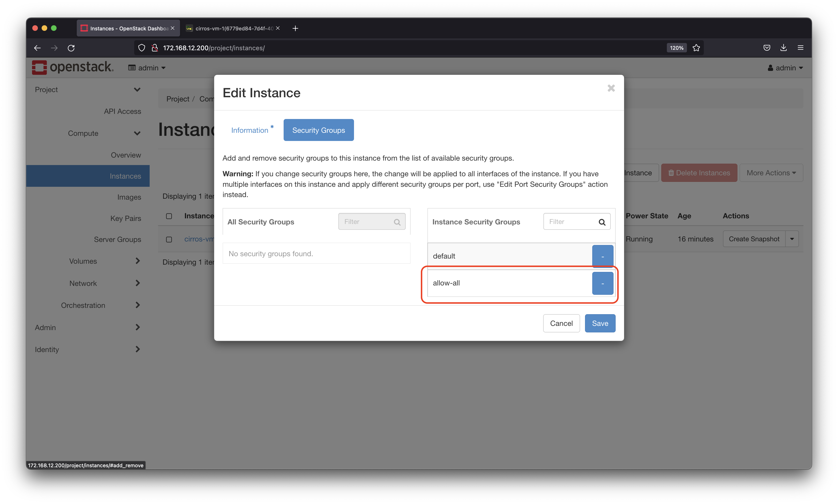Click the Delete Instances button

pyautogui.click(x=699, y=173)
